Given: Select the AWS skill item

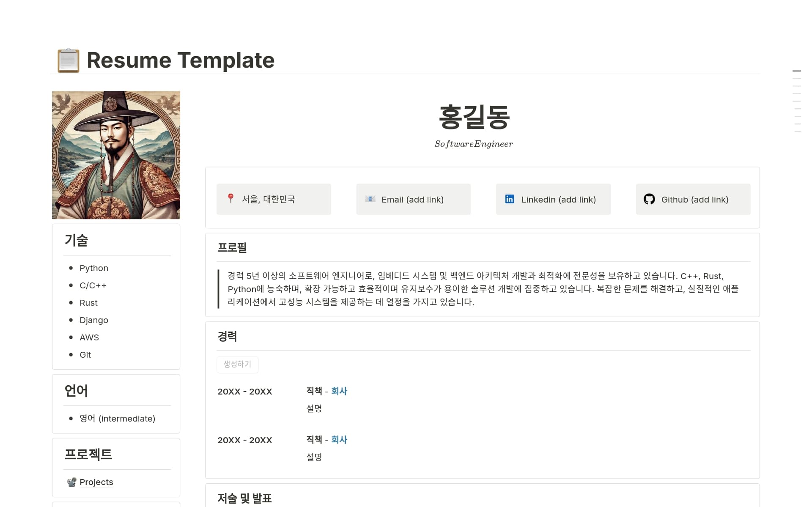Looking at the screenshot, I should 89,337.
